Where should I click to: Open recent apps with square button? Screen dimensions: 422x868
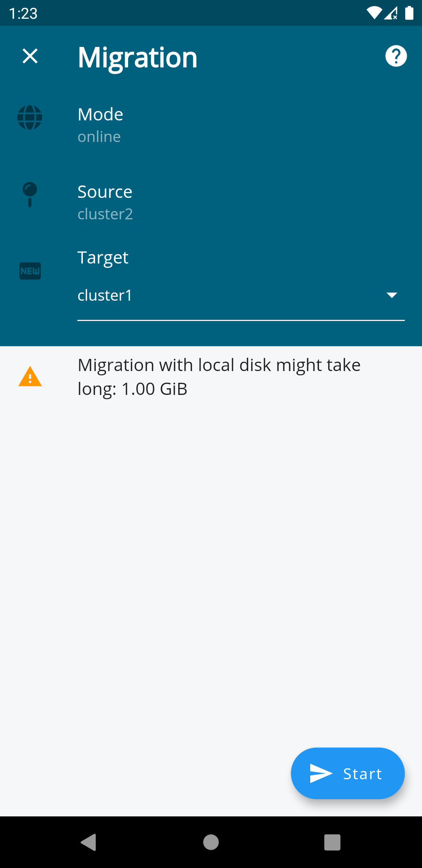coord(333,842)
